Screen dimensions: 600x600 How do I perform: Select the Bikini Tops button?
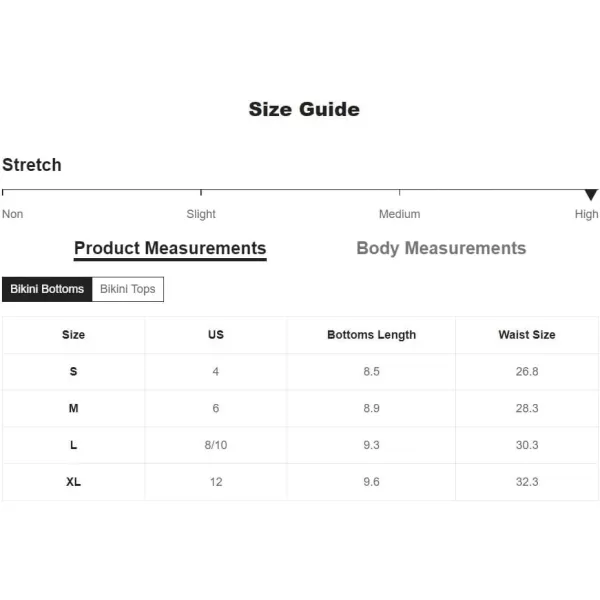point(128,289)
